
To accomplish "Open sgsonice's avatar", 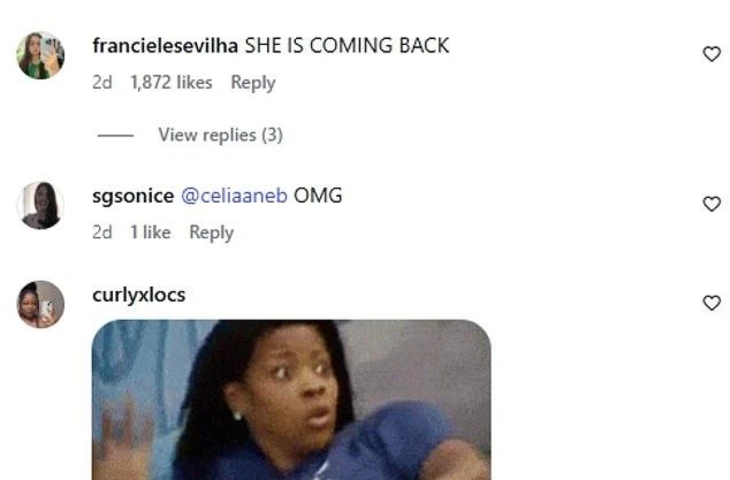I will (x=41, y=205).
